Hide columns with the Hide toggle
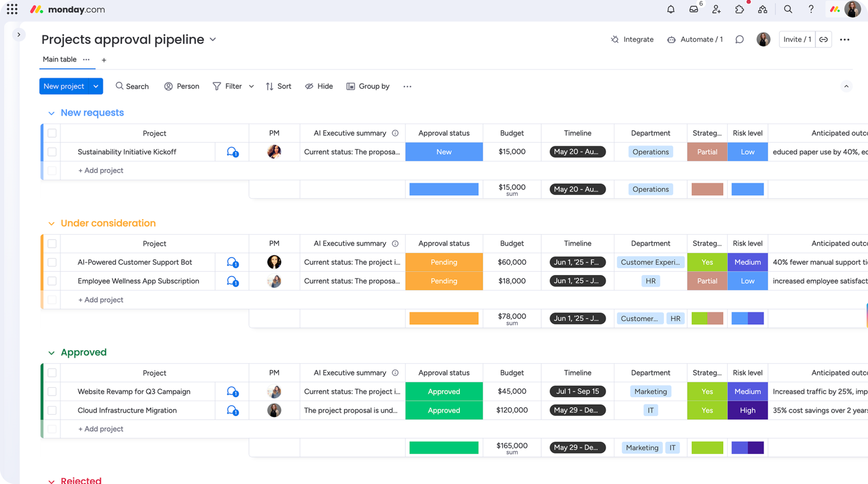868x484 pixels. (319, 87)
